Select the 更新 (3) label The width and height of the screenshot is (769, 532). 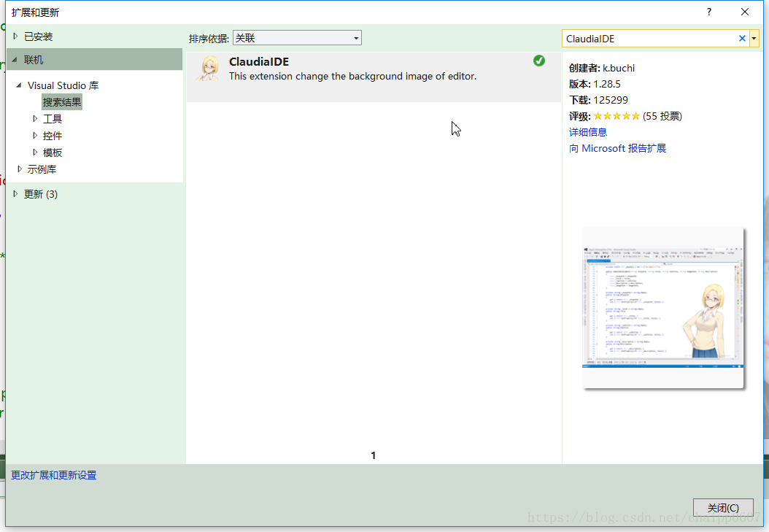click(x=41, y=194)
